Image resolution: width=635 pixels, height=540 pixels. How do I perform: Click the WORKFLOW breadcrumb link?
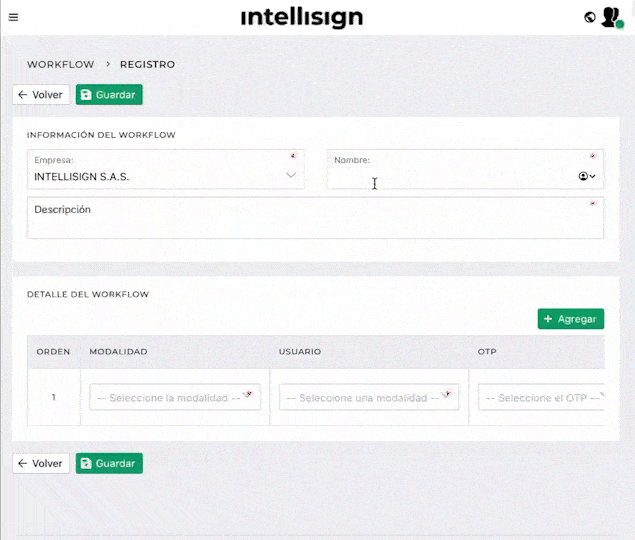(60, 64)
